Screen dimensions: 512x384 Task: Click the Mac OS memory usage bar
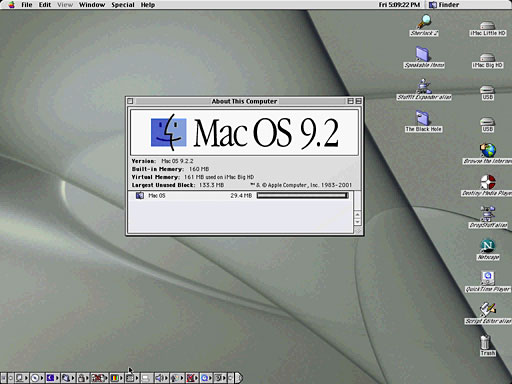coord(303,195)
